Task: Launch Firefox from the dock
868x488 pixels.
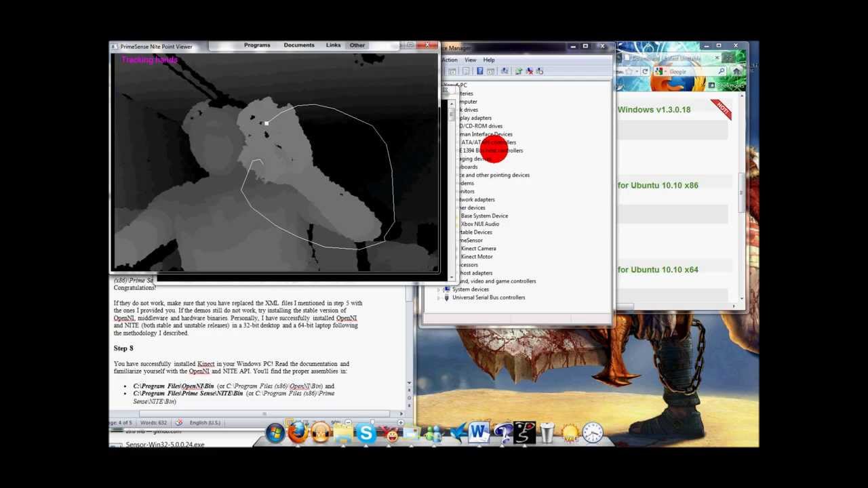Action: [298, 432]
